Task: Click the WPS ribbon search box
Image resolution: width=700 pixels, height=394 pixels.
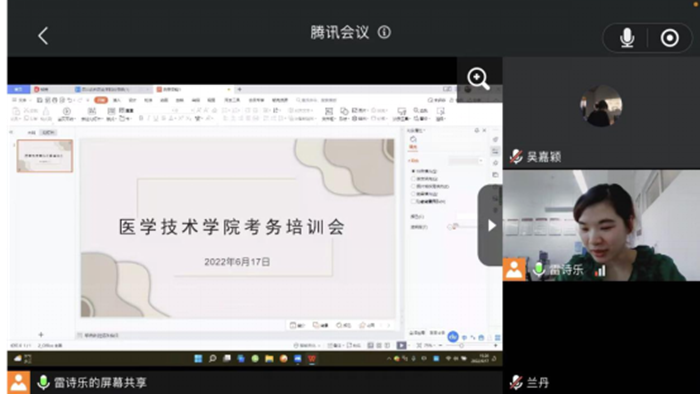Action: (x=317, y=100)
